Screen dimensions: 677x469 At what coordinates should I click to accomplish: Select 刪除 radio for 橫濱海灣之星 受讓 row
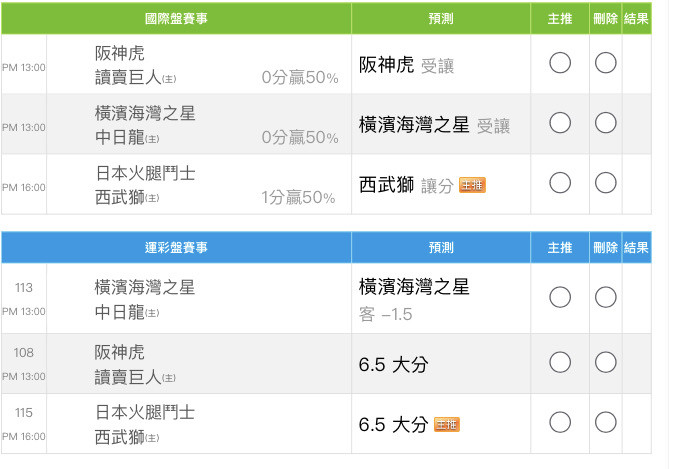point(605,123)
